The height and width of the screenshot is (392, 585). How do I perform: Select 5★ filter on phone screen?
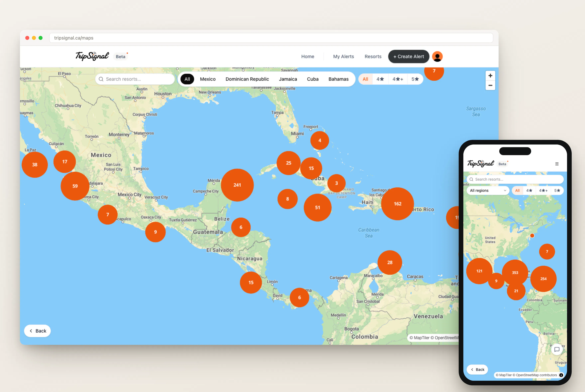[x=557, y=191]
